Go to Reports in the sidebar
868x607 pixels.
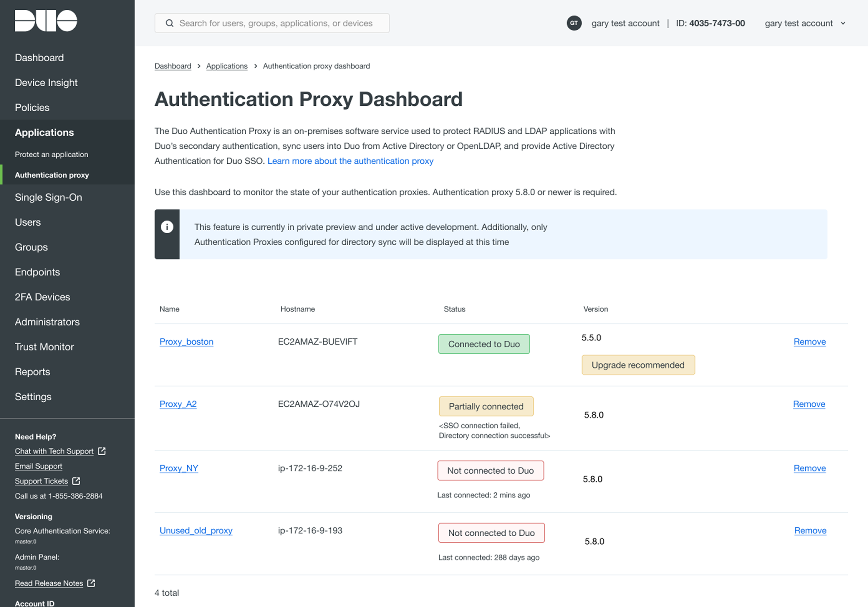pos(32,372)
